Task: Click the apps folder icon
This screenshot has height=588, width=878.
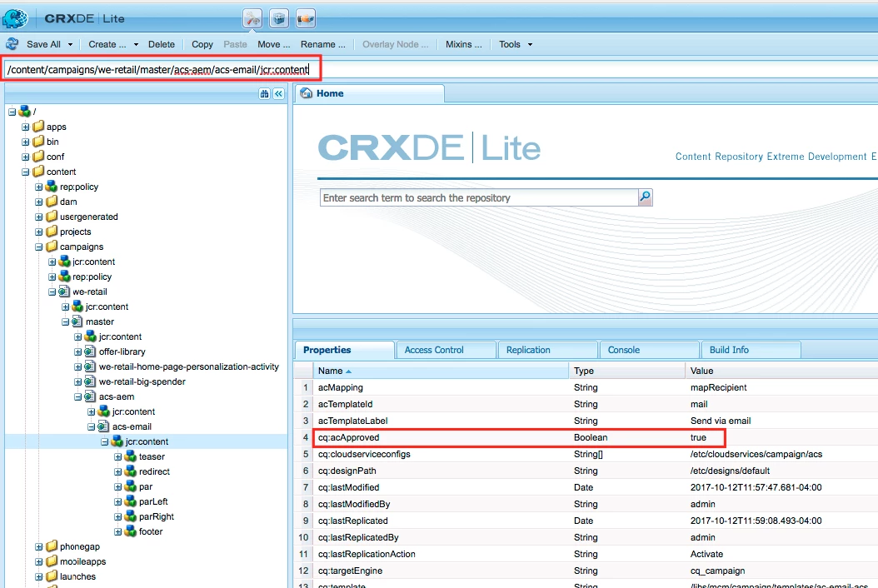Action: 38,127
